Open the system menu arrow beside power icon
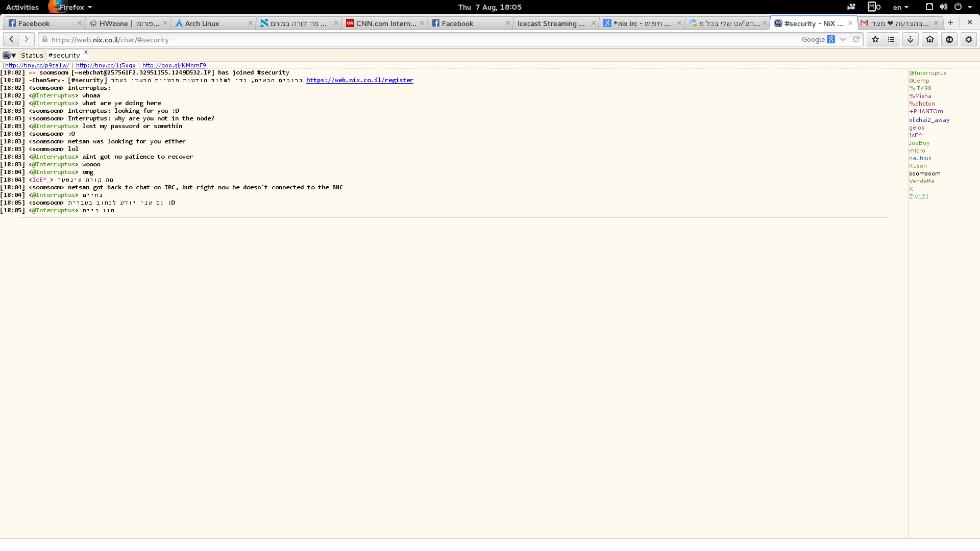Viewport: 980px width, 551px height. click(970, 7)
